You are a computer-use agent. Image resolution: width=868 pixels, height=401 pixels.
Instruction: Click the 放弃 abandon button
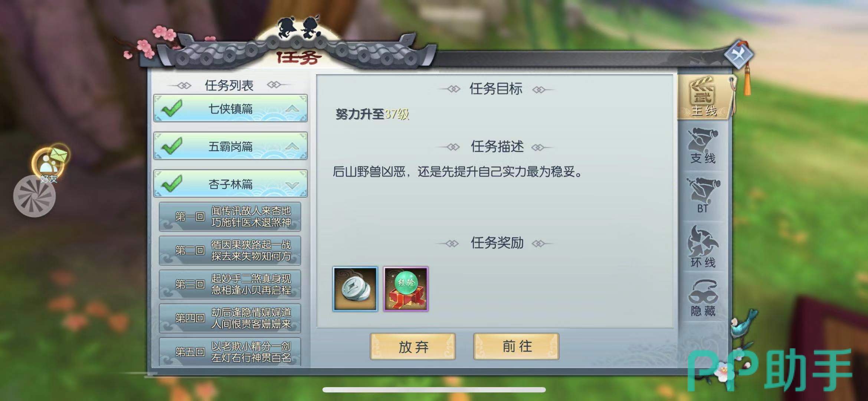413,346
